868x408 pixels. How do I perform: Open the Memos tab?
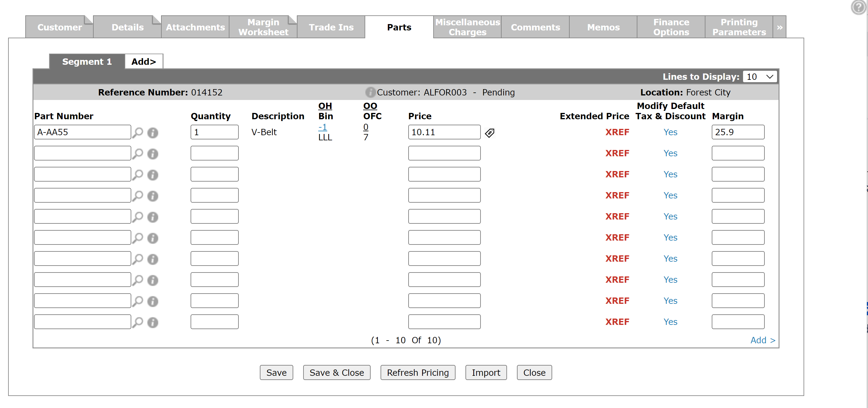coord(603,27)
